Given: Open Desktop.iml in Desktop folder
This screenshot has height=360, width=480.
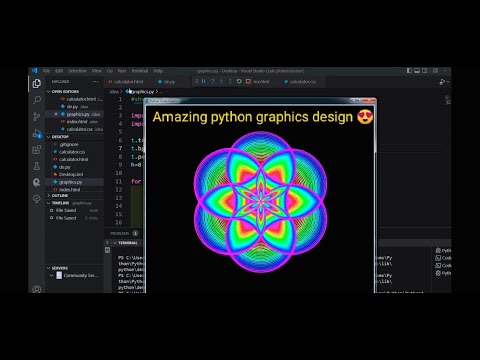Looking at the screenshot, I should coord(71,174).
